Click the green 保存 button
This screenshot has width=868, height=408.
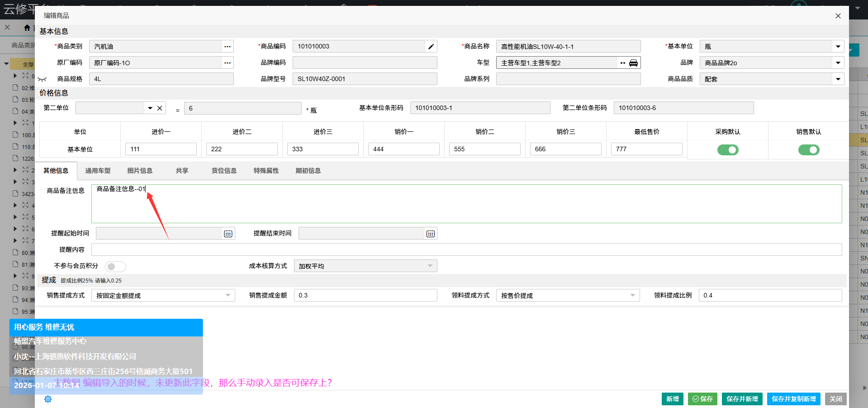click(x=702, y=399)
